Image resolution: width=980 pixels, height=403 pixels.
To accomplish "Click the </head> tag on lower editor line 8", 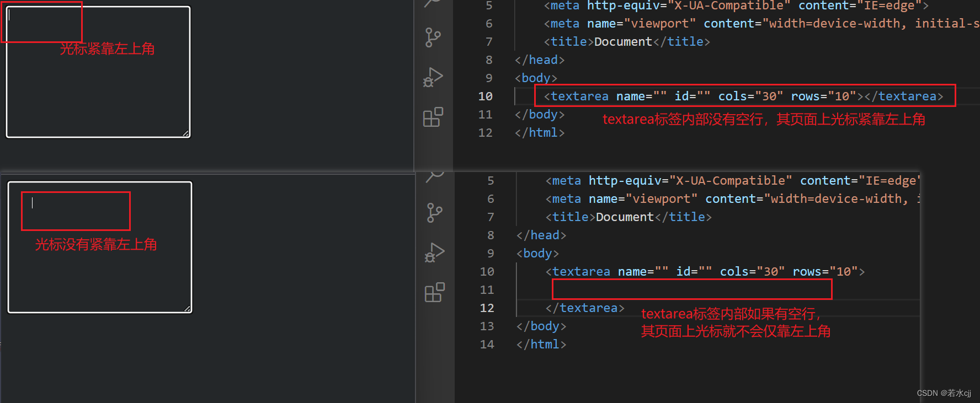I will [541, 235].
